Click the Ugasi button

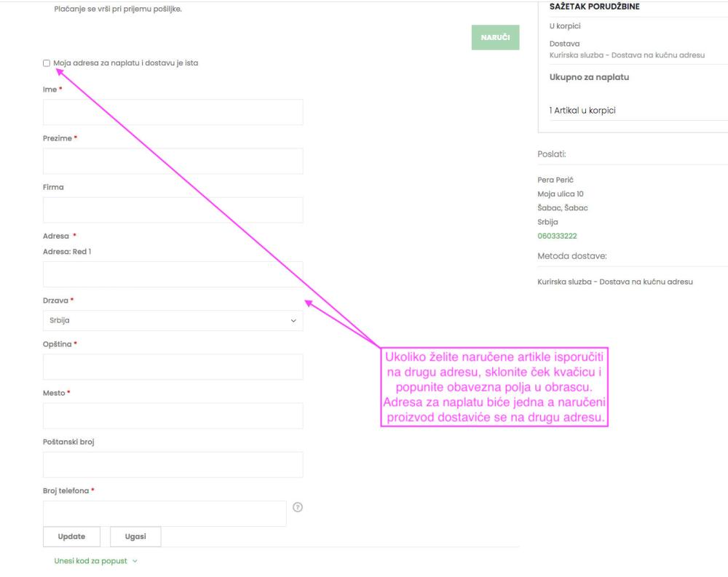click(x=135, y=536)
